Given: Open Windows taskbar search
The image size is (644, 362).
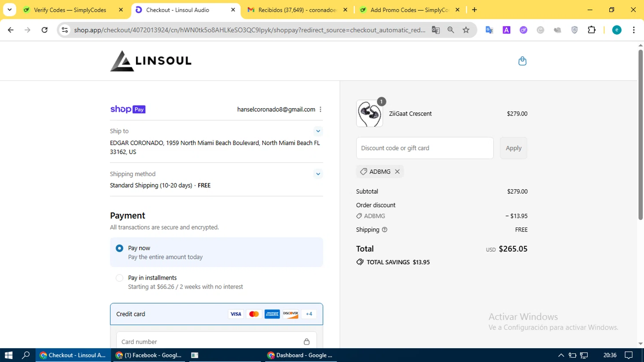Looking at the screenshot, I should [26, 355].
